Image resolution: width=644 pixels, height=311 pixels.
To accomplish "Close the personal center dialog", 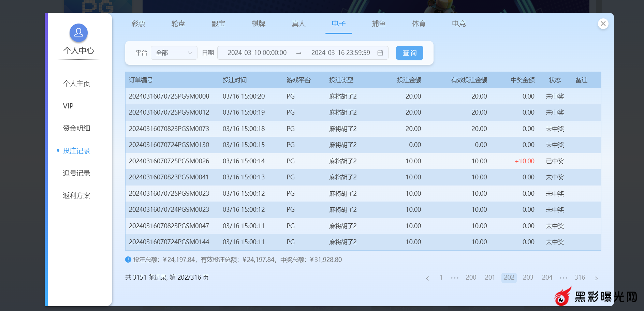I will click(x=603, y=24).
